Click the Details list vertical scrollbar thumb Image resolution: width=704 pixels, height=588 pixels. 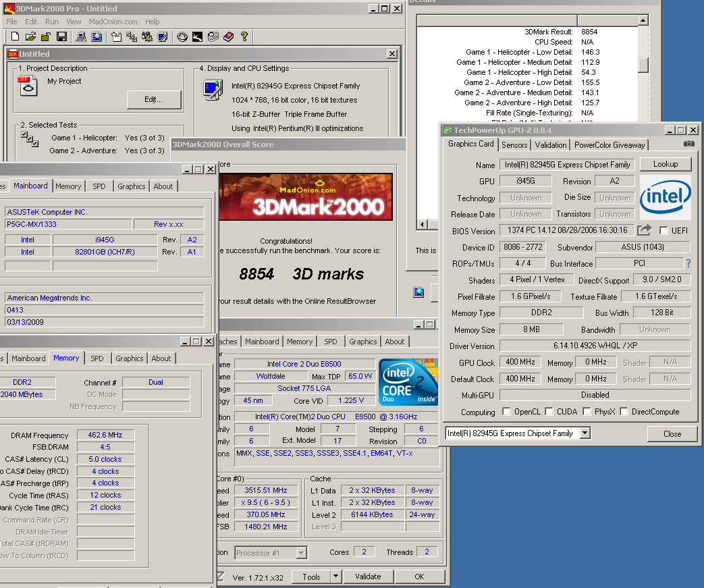pyautogui.click(x=643, y=65)
